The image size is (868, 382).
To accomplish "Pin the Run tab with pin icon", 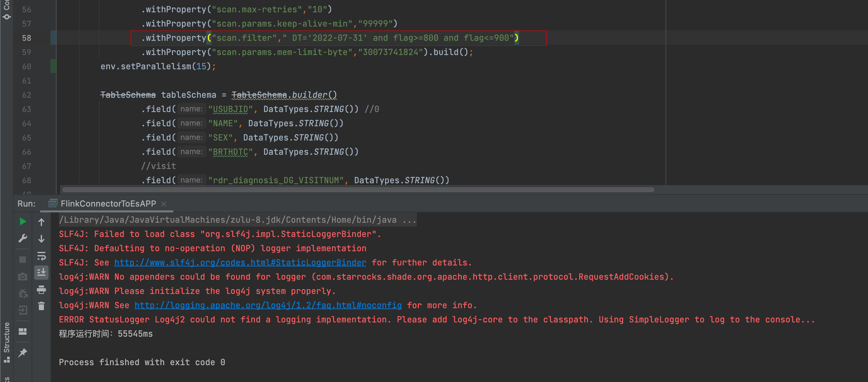I will 23,352.
